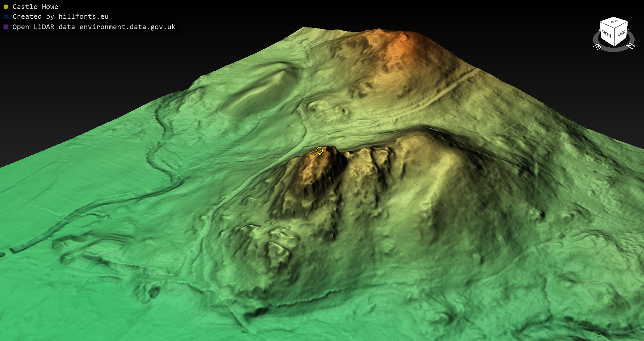
Task: Click the yellow location pin on the hilltop
Action: click(x=320, y=151)
